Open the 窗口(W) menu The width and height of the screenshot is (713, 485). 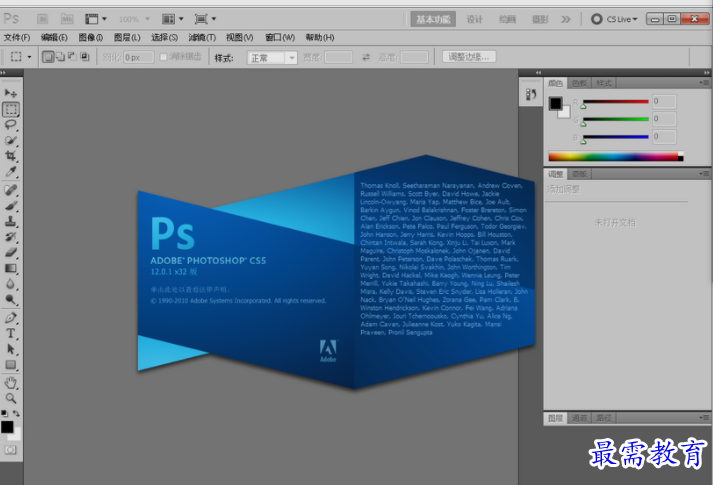(280, 37)
